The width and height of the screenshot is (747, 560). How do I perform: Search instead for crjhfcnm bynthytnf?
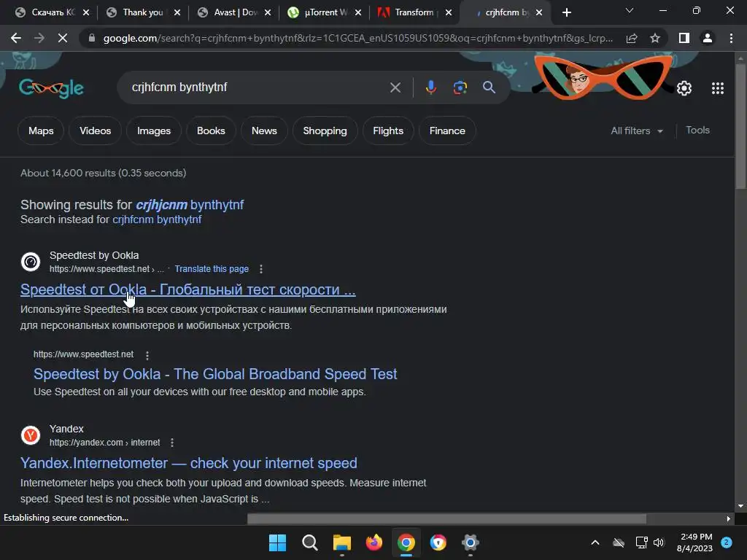(157, 219)
